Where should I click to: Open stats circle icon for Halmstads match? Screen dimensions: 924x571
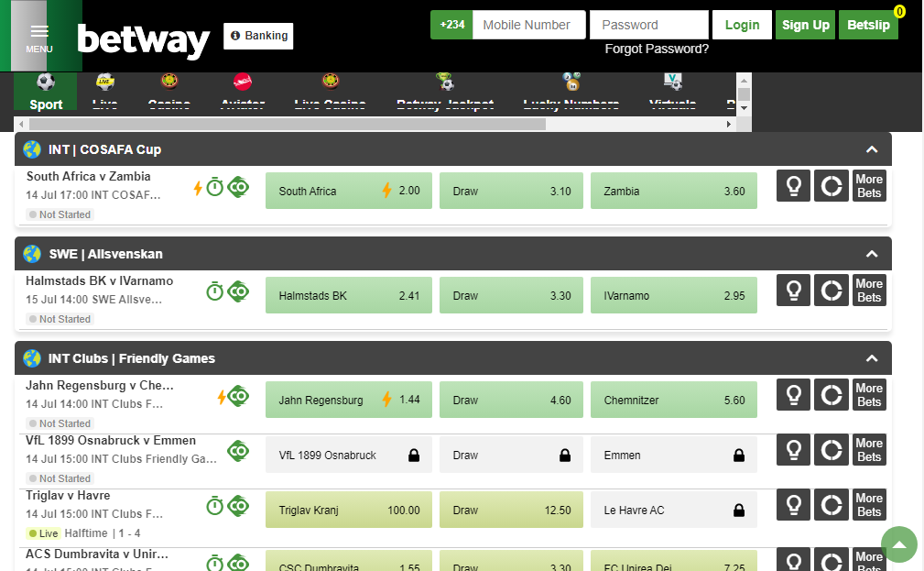coord(831,291)
